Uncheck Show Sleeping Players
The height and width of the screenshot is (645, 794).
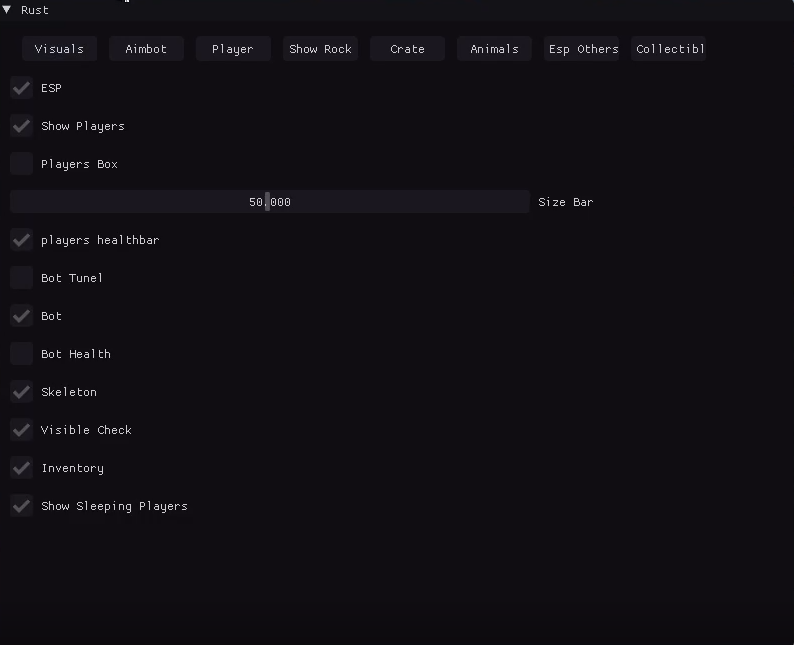click(x=21, y=506)
